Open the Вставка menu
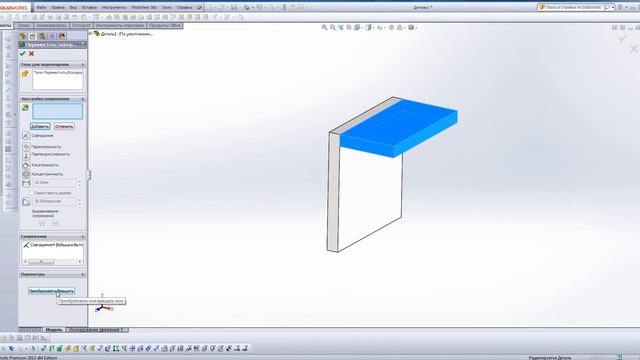Image resolution: width=640 pixels, height=360 pixels. 89,7
